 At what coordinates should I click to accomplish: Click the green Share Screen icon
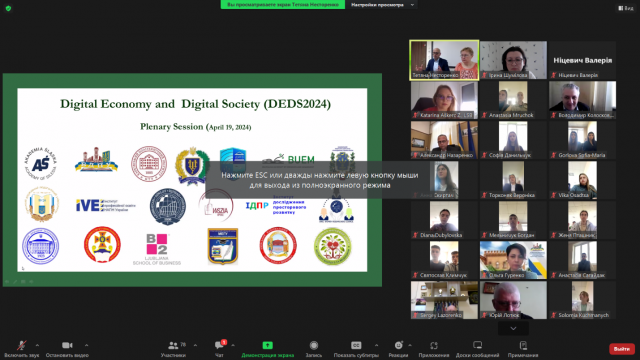267,345
